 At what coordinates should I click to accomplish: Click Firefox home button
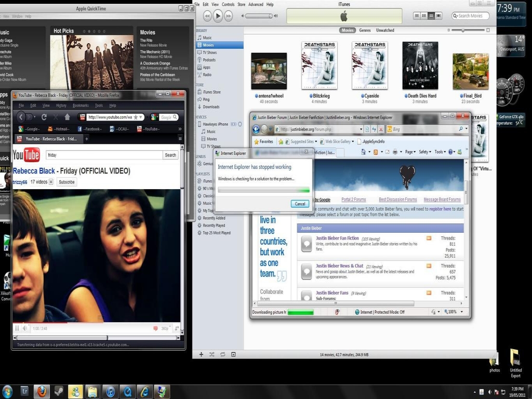coord(67,117)
